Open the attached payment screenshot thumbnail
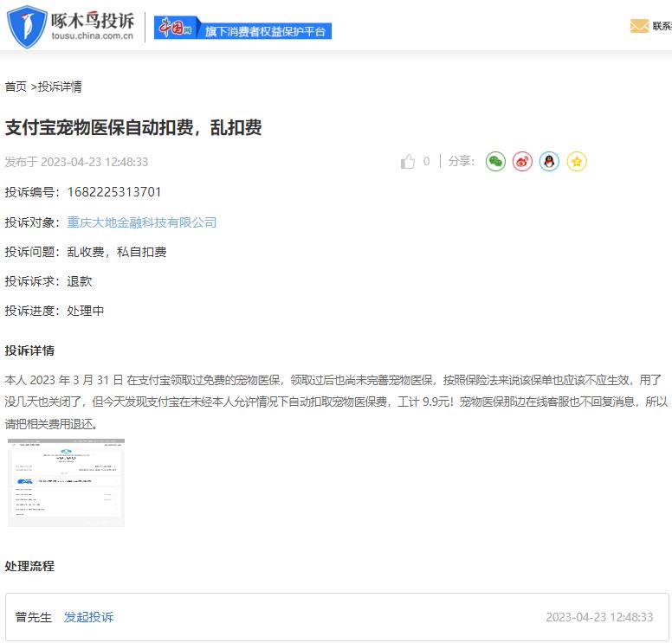 (x=66, y=482)
